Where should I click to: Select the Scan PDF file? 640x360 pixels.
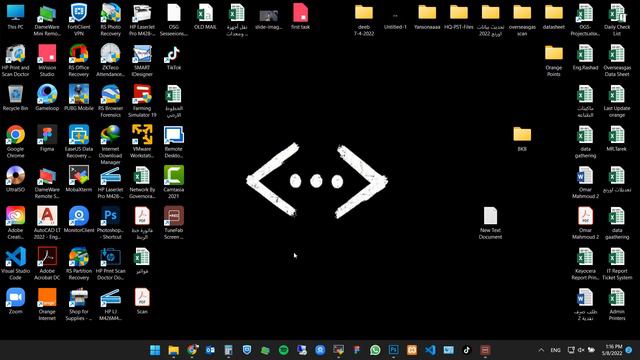pyautogui.click(x=142, y=301)
